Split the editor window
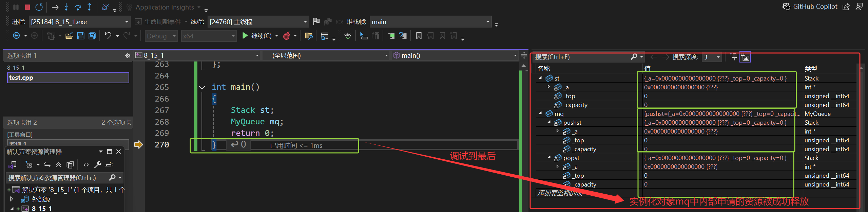 click(x=524, y=55)
